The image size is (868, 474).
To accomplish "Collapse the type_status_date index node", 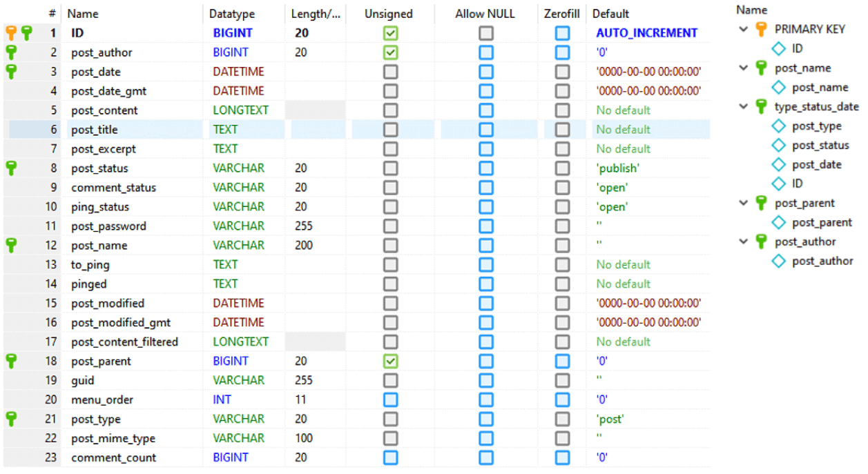I will [743, 106].
